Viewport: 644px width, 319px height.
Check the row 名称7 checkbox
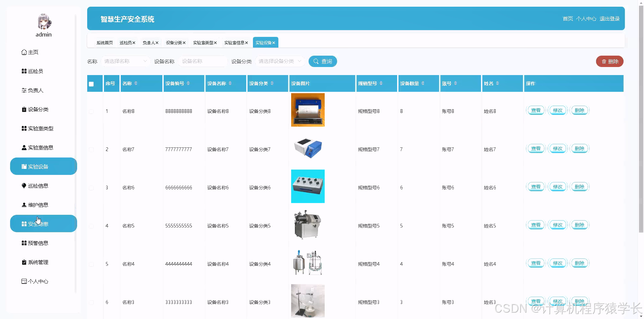pos(91,150)
